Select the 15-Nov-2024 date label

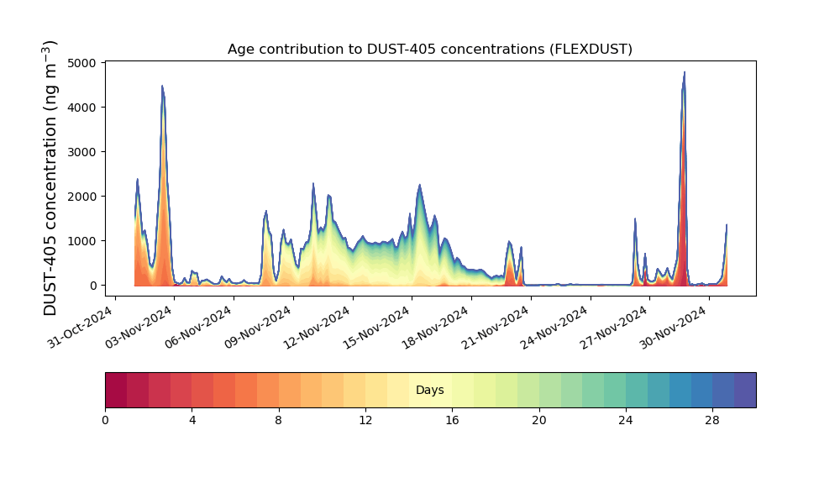[x=376, y=327]
